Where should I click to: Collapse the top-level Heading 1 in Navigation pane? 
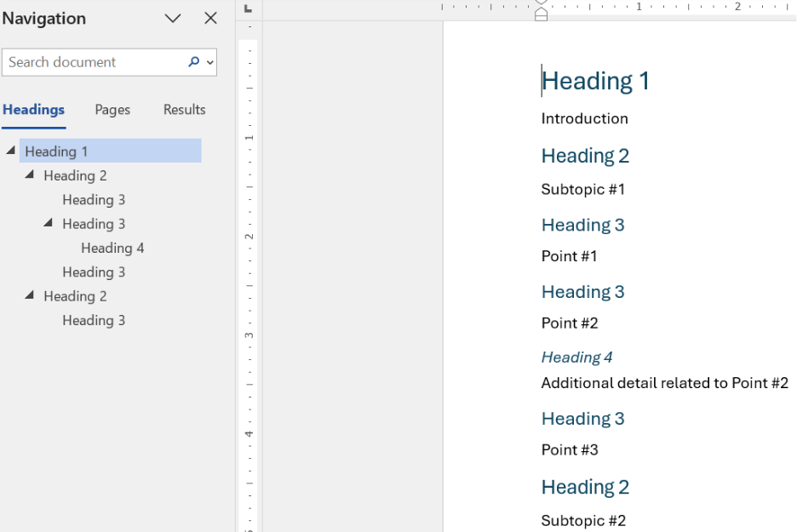tap(9, 150)
